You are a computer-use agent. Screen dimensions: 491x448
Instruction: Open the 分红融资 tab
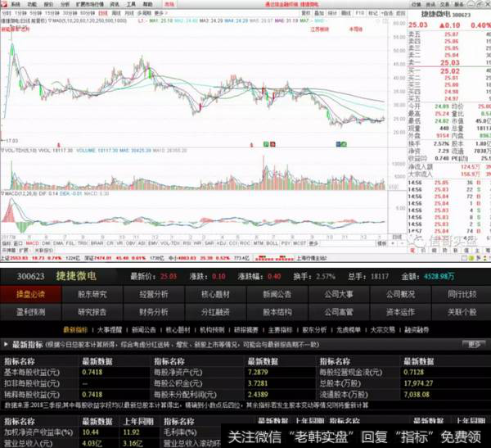(215, 312)
